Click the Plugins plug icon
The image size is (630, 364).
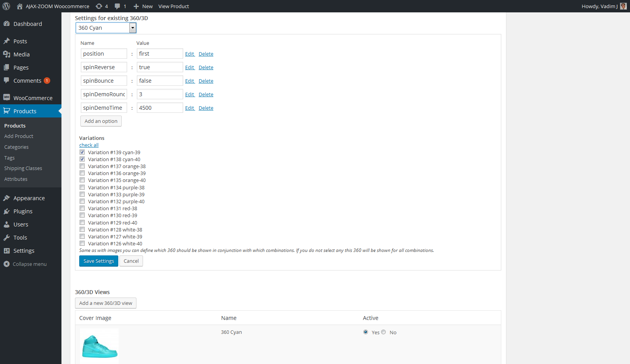7,211
